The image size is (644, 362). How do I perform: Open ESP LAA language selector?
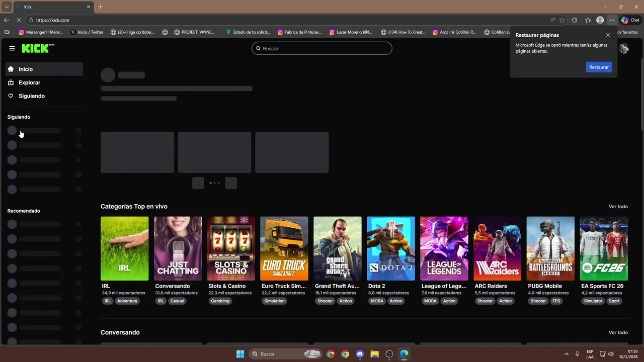point(590,354)
